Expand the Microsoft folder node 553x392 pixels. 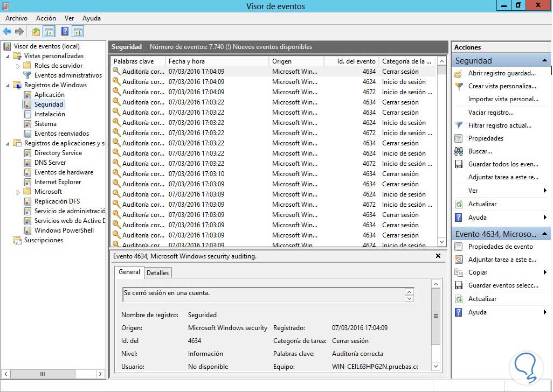[x=18, y=192]
